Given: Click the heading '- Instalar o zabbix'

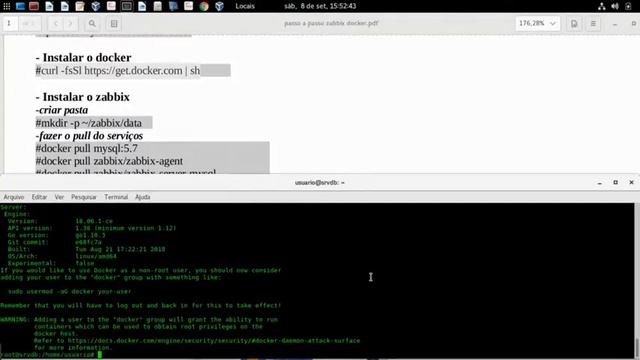Looking at the screenshot, I should [82, 97].
